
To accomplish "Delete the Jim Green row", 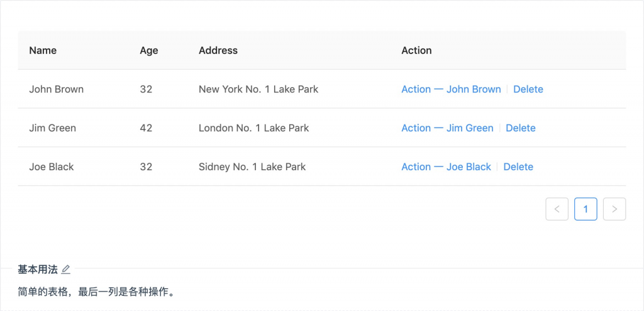I will (x=520, y=128).
